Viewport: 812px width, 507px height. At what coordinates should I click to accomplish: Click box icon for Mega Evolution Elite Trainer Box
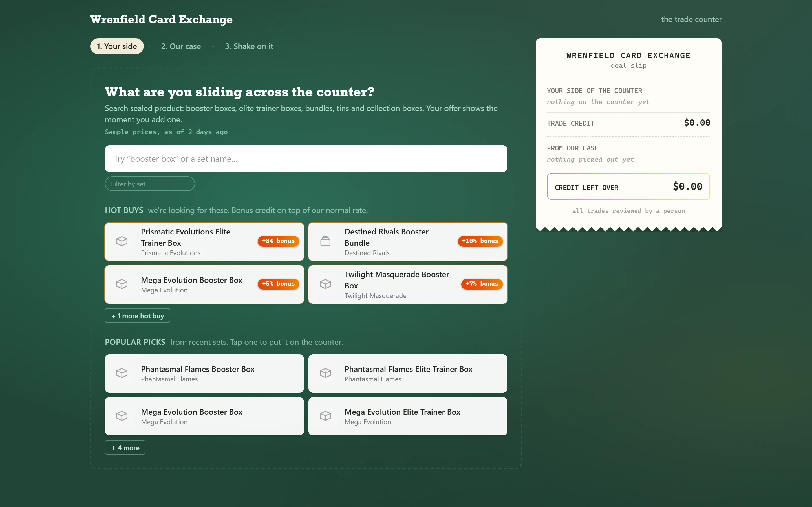[x=325, y=416]
